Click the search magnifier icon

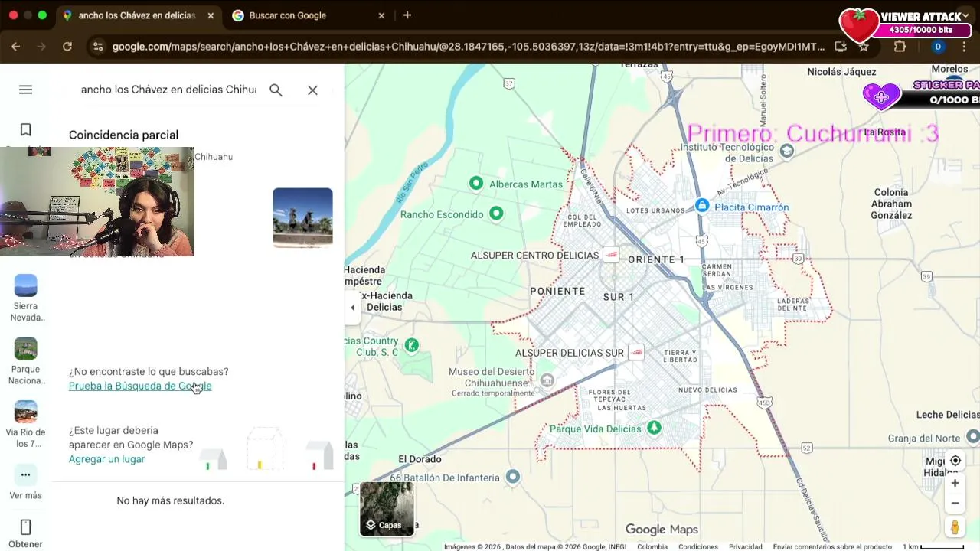click(x=276, y=90)
